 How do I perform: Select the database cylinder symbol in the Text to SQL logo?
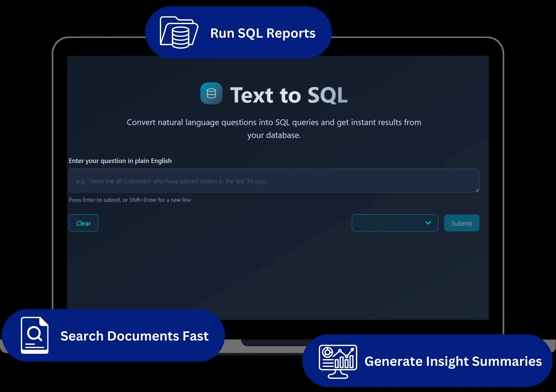pos(211,94)
